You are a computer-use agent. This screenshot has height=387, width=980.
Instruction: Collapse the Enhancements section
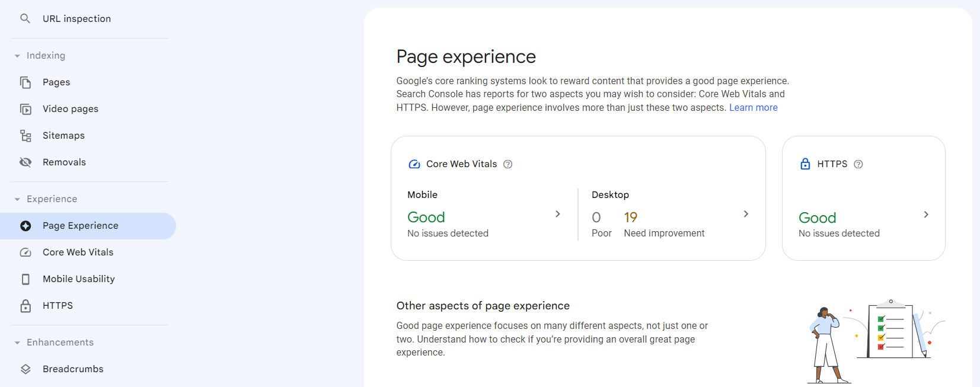pos(17,342)
